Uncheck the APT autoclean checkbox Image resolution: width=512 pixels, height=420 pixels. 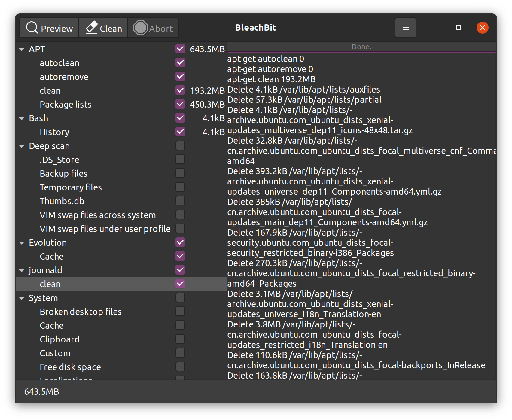pyautogui.click(x=180, y=63)
